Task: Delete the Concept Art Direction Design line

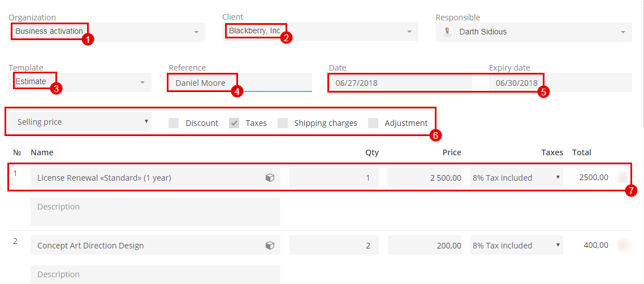Action: point(623,245)
